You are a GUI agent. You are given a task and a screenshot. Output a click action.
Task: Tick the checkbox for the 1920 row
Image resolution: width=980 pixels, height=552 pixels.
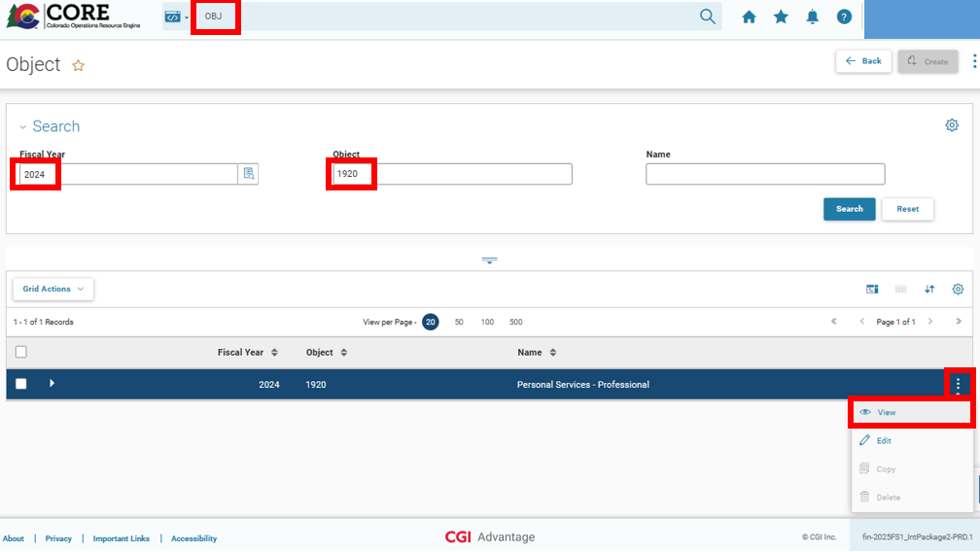pos(21,384)
